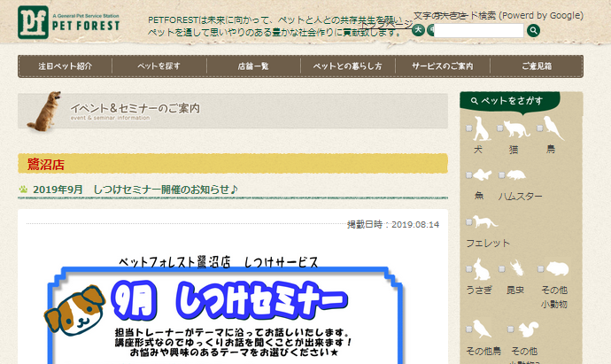Screen dimensions: 611x364
Task: Click the Pet Forest logo
Action: click(68, 22)
